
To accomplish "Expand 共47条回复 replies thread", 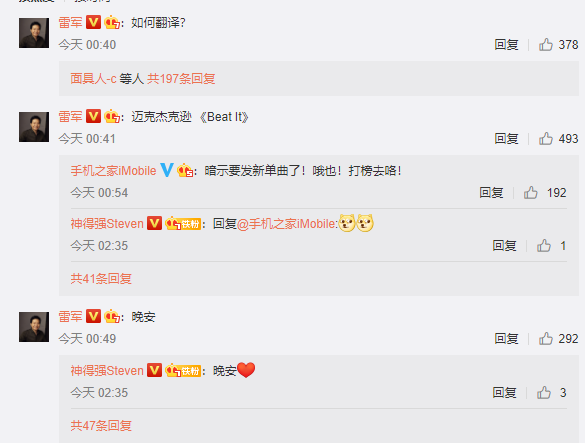I will pyautogui.click(x=101, y=426).
